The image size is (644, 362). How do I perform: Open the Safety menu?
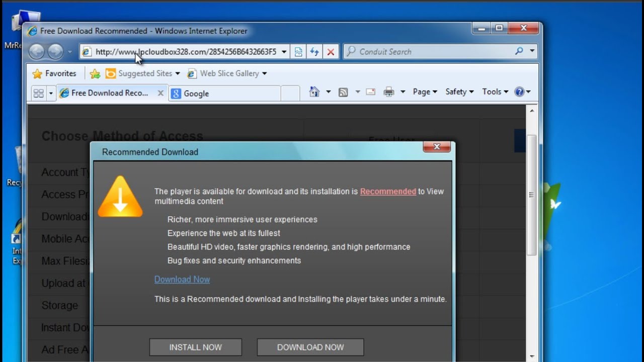(459, 92)
